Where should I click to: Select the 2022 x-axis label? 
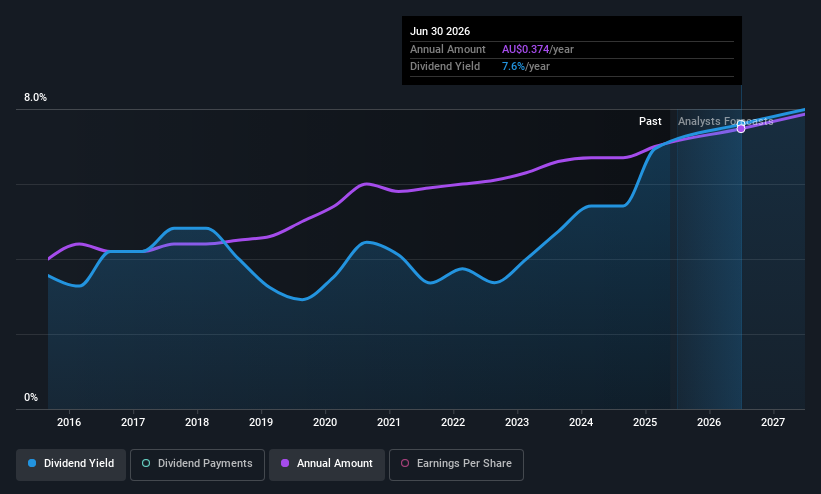tap(453, 422)
